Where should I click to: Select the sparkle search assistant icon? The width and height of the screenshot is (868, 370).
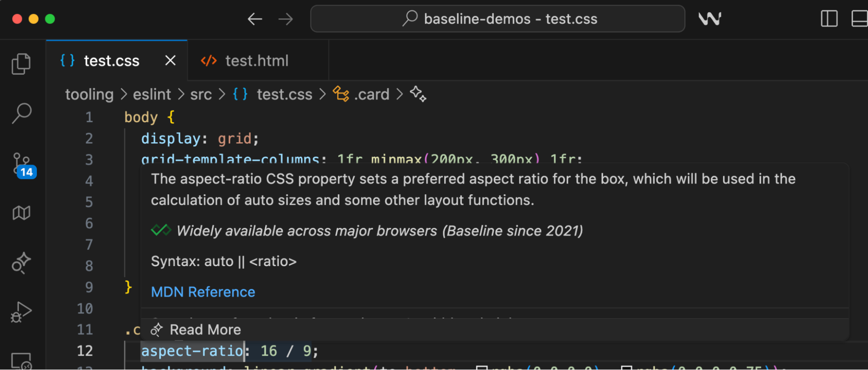(20, 263)
